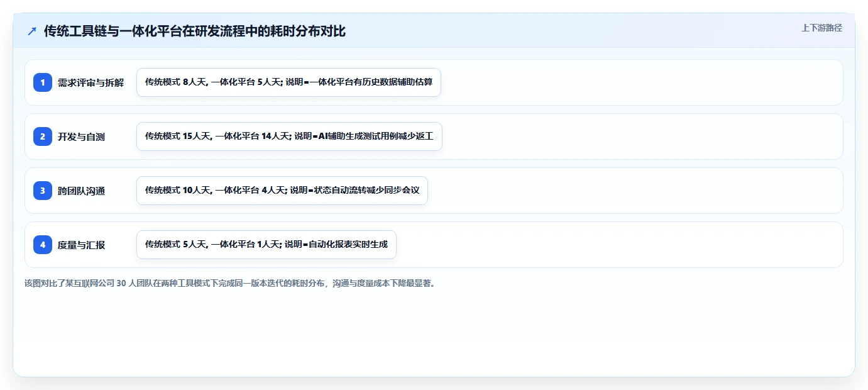Click the 跨团队沟通 step label

[x=82, y=191]
